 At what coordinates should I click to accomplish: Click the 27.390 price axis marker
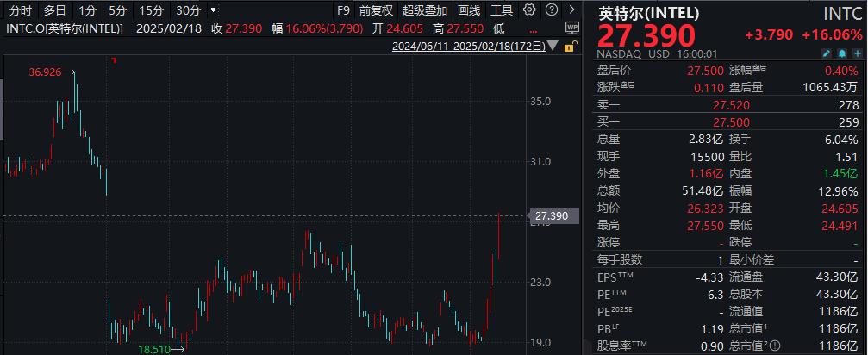point(555,215)
